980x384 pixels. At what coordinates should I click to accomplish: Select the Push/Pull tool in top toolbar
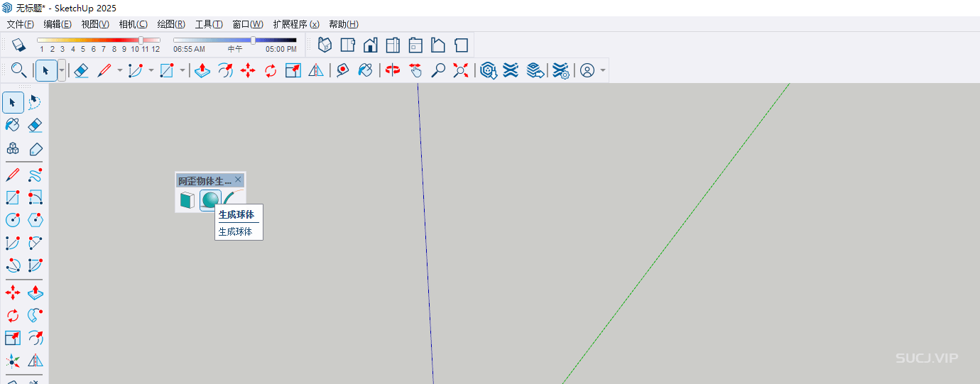(202, 70)
